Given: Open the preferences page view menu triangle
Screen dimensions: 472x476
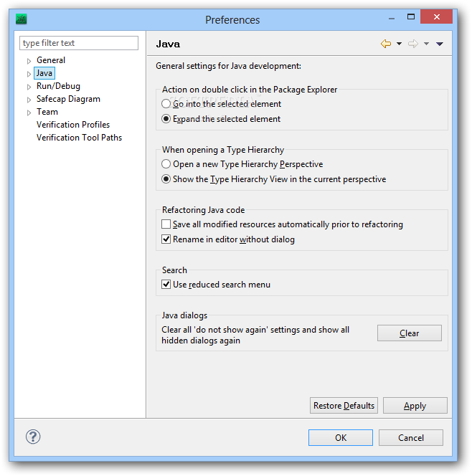Looking at the screenshot, I should tap(440, 44).
